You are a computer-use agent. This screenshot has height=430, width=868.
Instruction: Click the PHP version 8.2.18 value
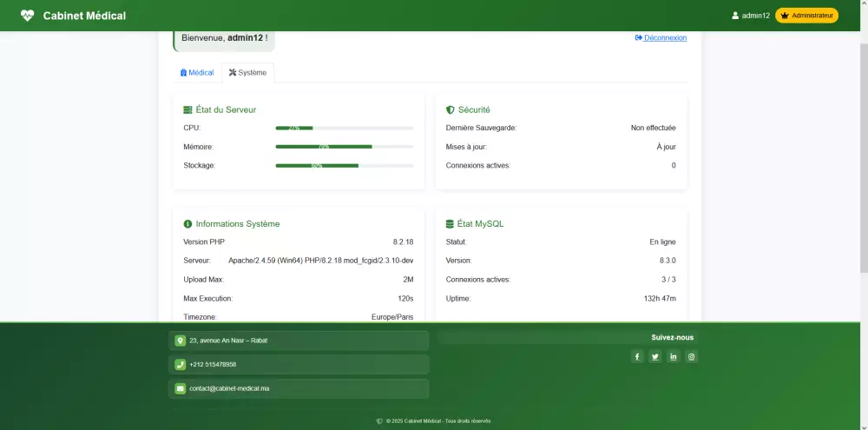click(x=403, y=242)
